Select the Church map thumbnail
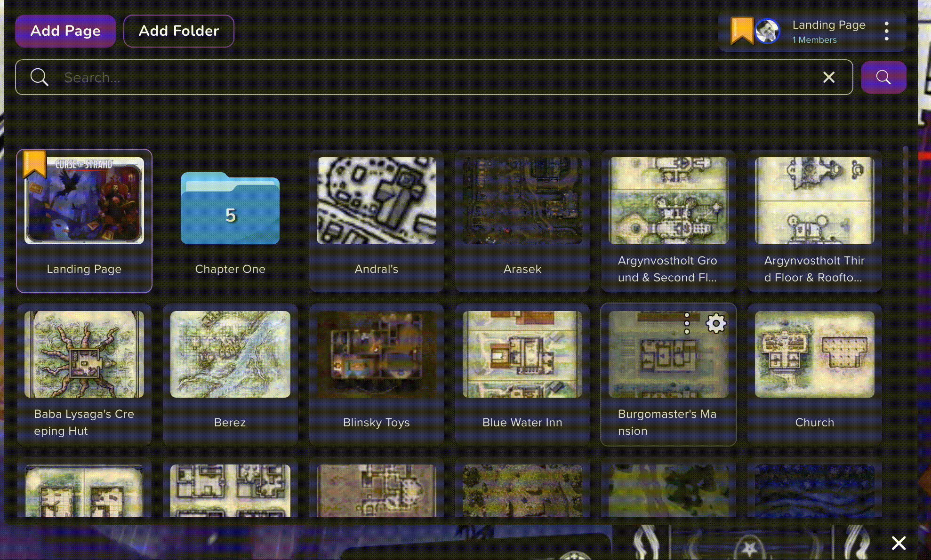Viewport: 931px width, 560px height. tap(814, 354)
